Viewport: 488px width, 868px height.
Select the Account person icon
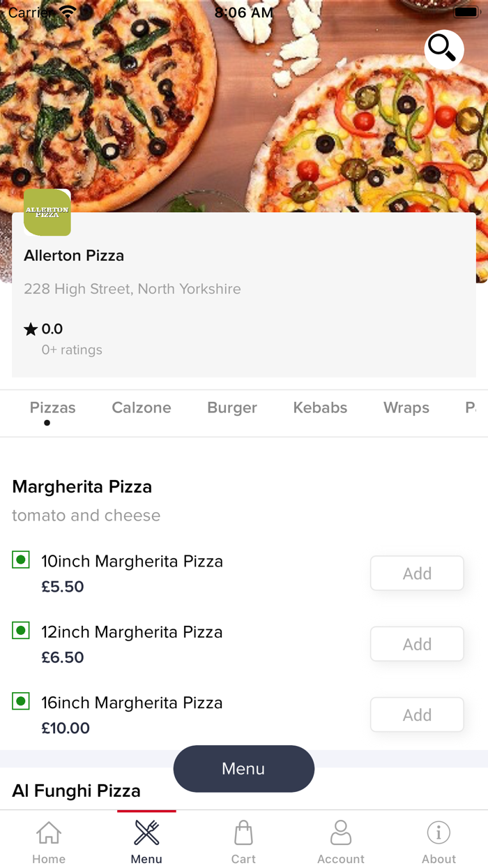coord(341,832)
